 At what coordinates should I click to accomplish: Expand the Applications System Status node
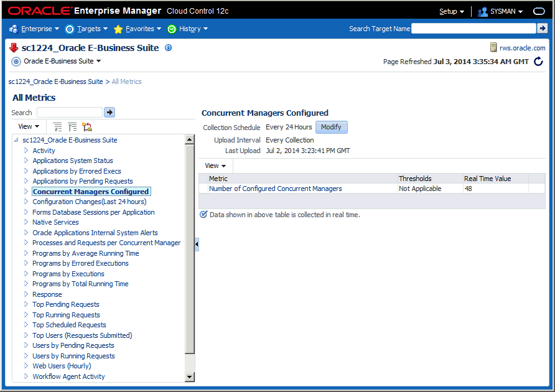click(x=26, y=161)
